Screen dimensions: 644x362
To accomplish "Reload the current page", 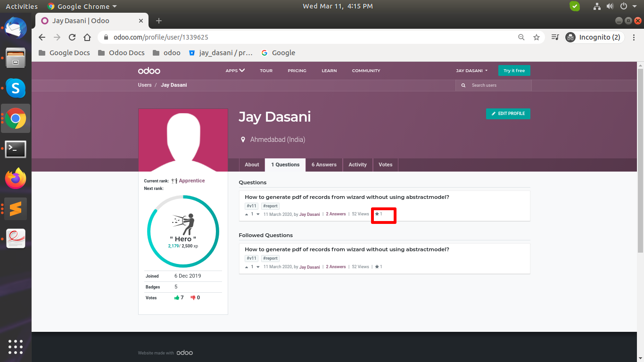I will click(72, 37).
